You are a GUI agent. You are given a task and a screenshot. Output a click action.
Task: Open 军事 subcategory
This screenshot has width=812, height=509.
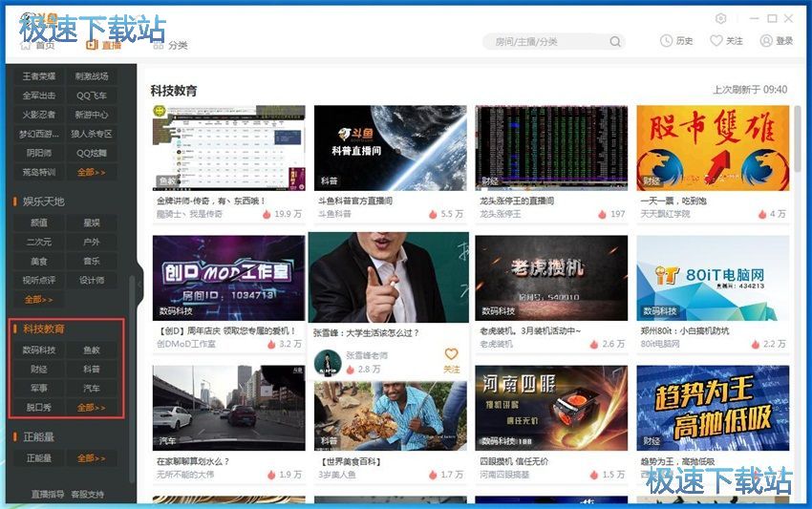(39, 389)
